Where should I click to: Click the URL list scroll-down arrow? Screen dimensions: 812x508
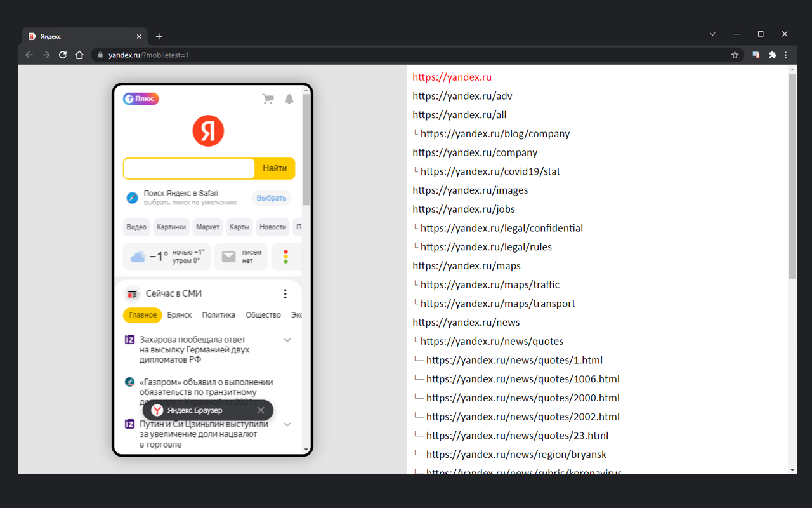click(x=792, y=469)
